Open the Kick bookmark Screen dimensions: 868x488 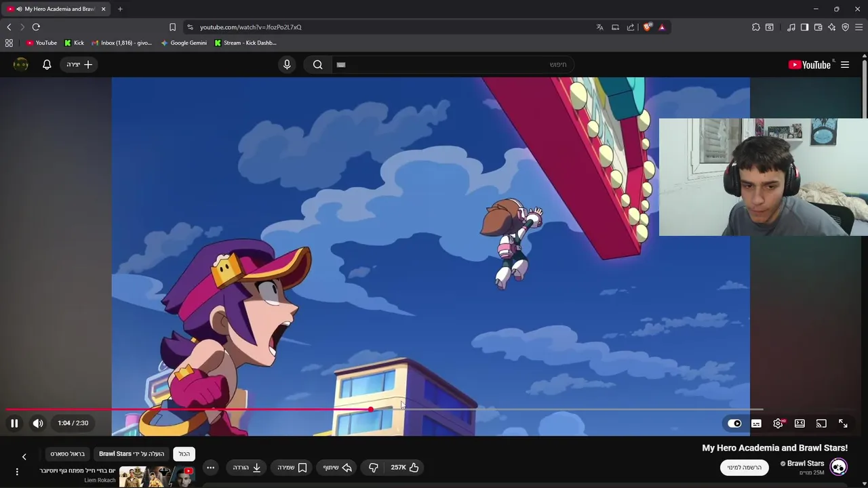click(x=75, y=43)
